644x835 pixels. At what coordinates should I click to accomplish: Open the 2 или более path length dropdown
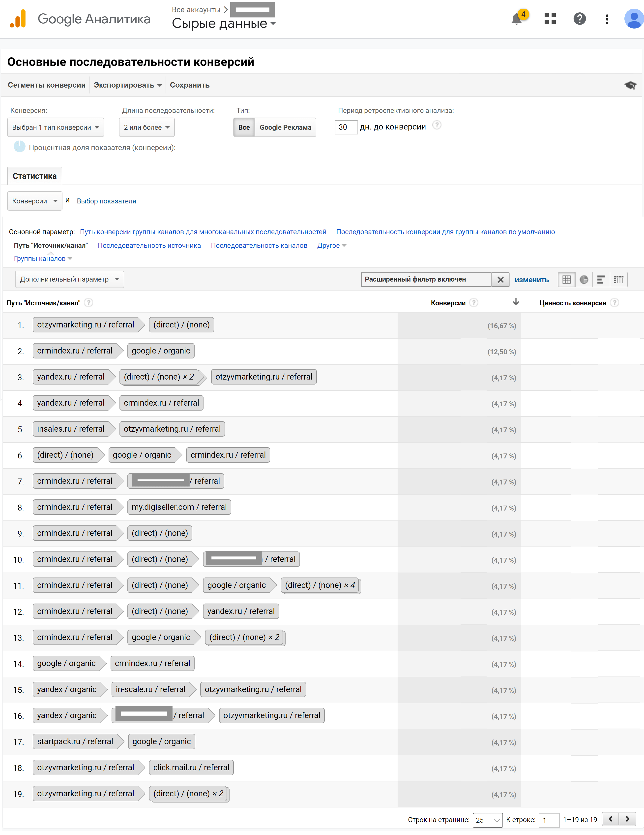[147, 127]
